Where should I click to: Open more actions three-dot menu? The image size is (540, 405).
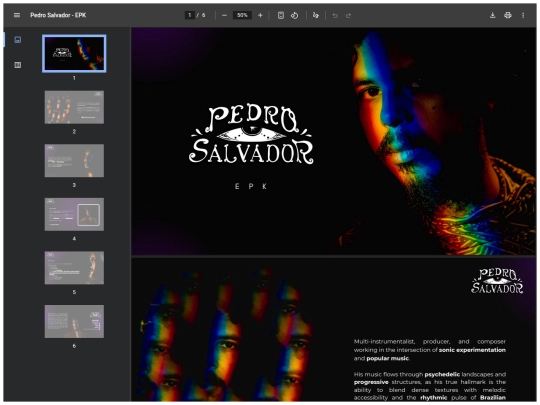pyautogui.click(x=523, y=15)
